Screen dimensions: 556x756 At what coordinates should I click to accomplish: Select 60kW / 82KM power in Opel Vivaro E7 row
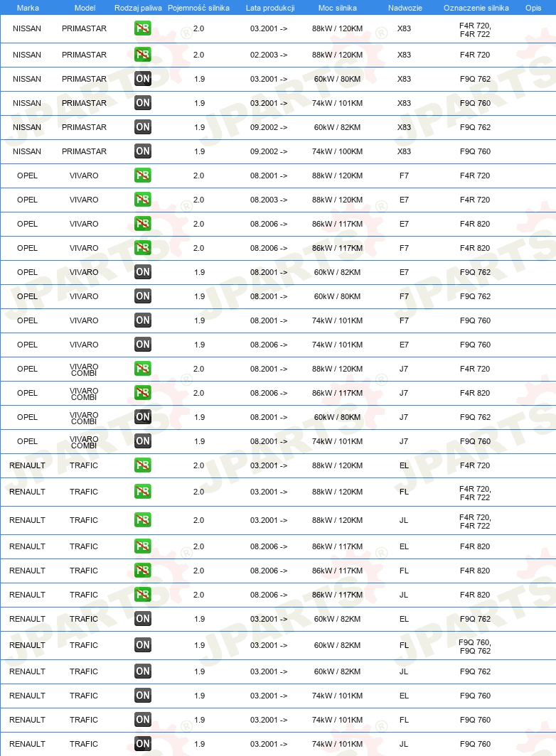[x=337, y=272]
